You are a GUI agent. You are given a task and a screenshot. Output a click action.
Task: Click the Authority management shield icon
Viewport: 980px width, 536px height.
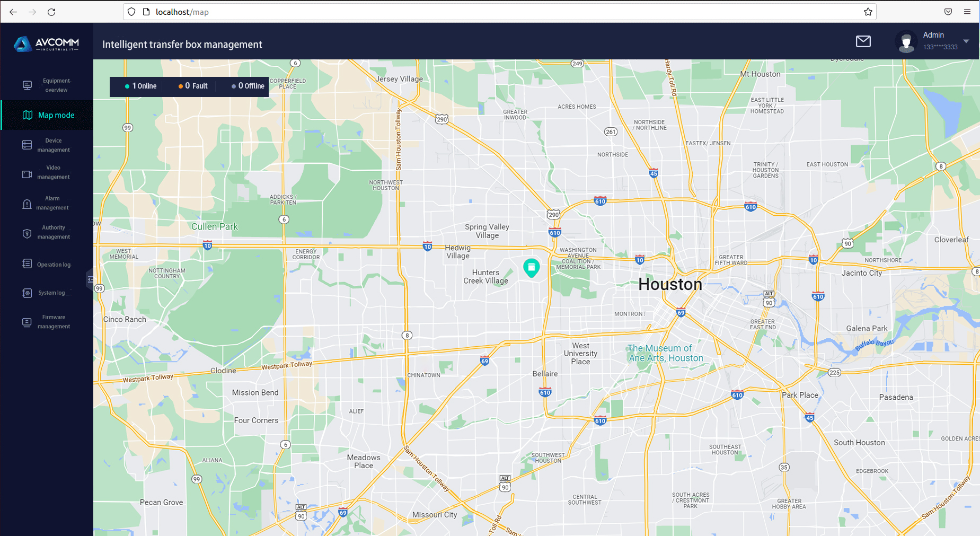(27, 234)
